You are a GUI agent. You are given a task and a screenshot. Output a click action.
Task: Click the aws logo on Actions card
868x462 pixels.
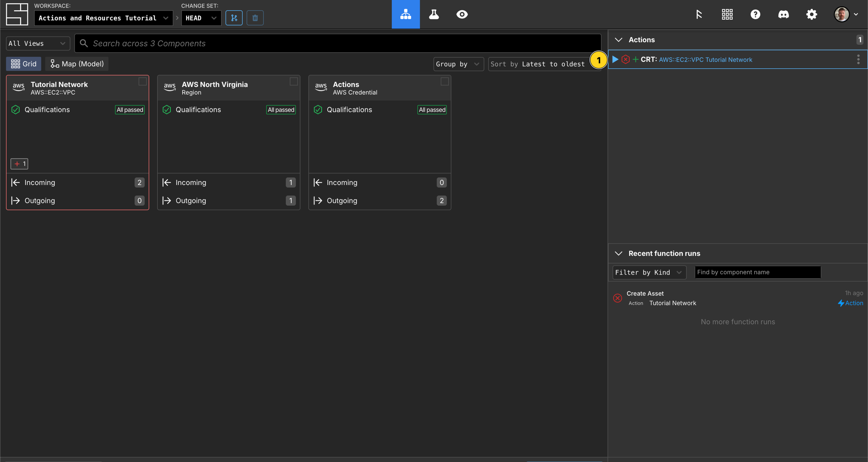(x=321, y=87)
